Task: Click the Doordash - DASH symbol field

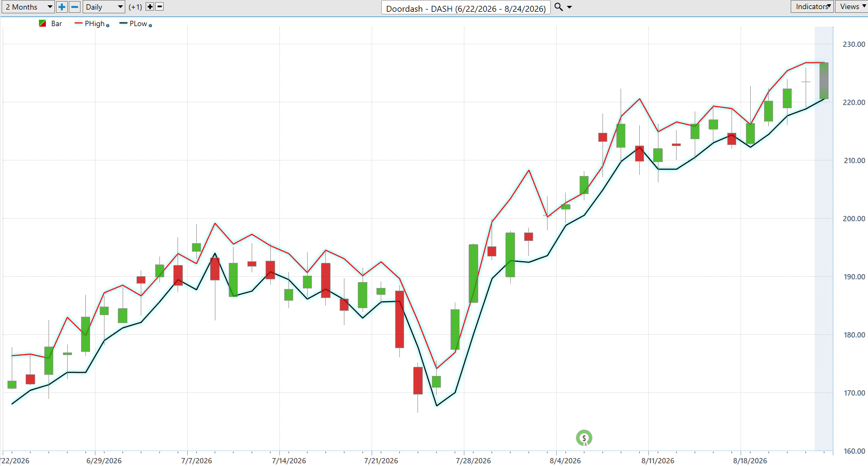Action: click(466, 8)
